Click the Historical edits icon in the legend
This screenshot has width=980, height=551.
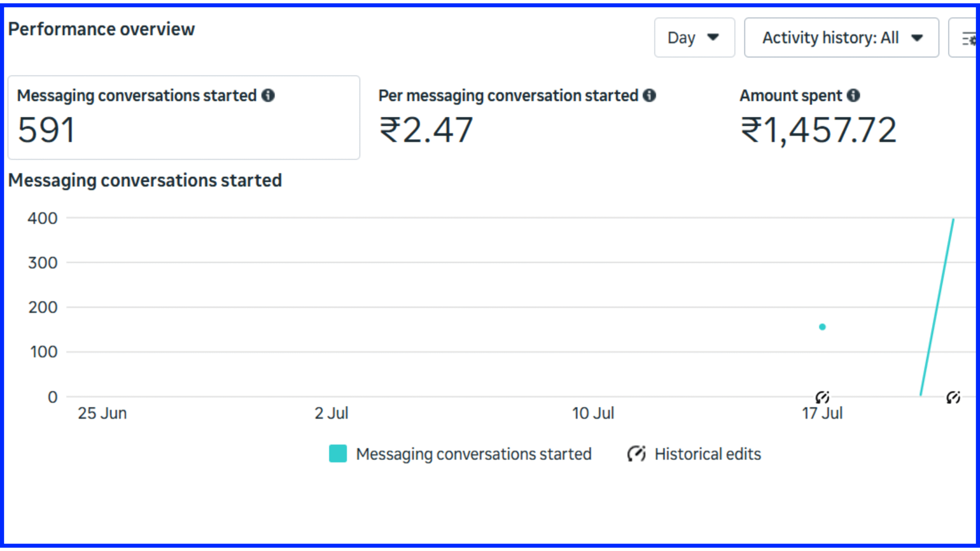point(636,454)
